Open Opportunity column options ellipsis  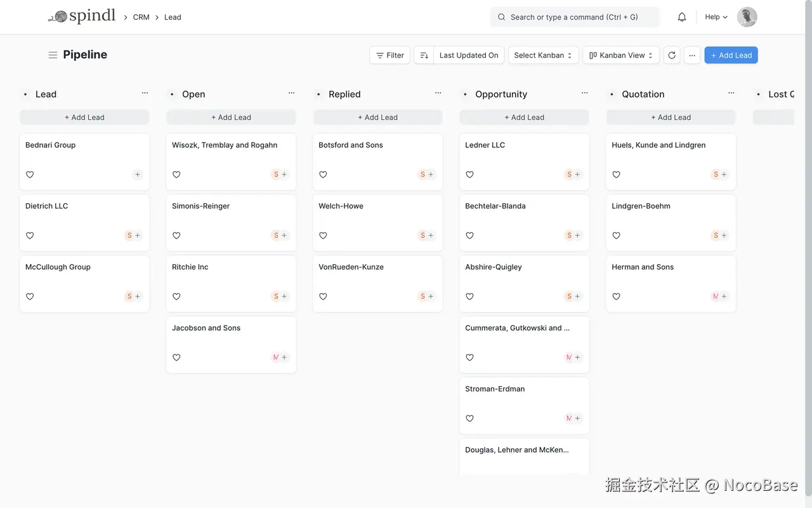click(x=584, y=93)
